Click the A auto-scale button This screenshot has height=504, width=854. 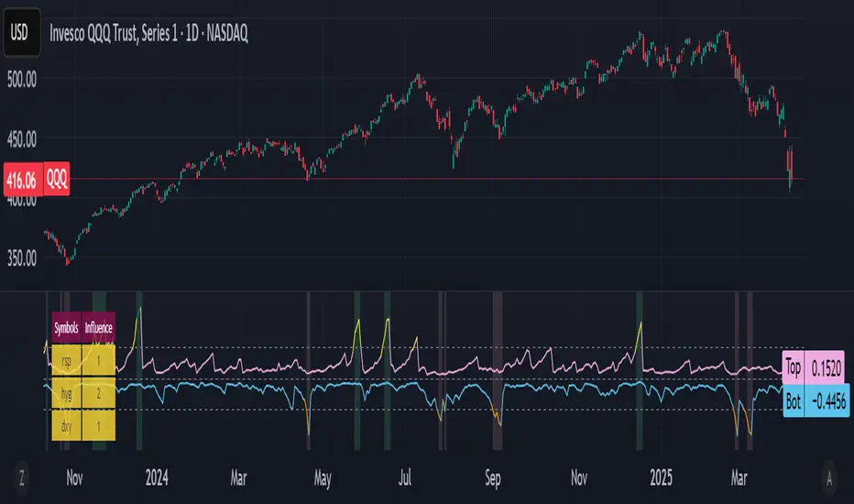click(829, 477)
